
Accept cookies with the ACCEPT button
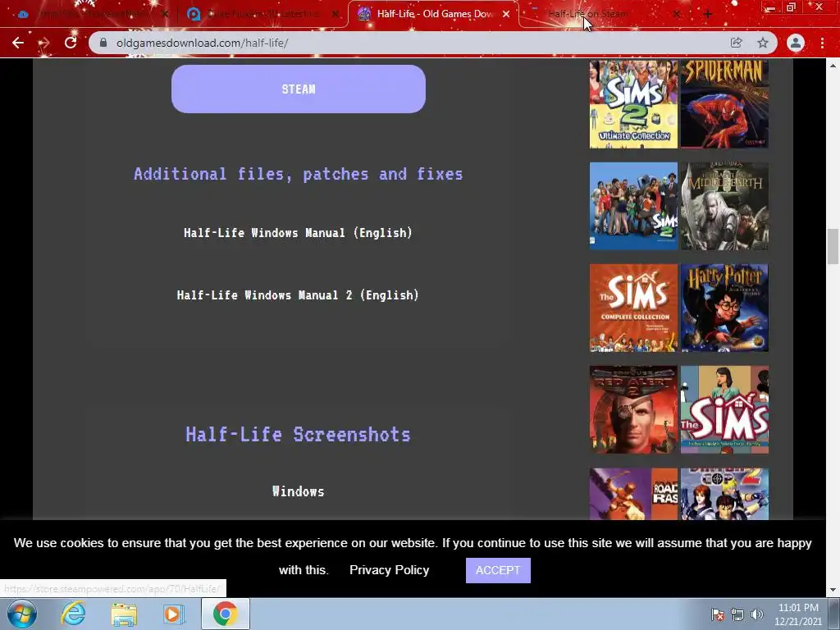(x=498, y=571)
